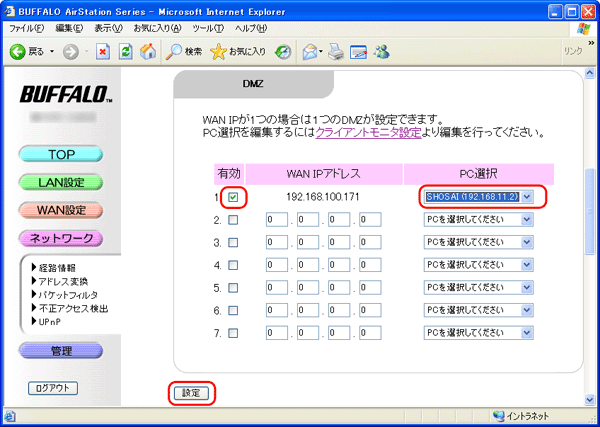Click the DMZ tab heading
The height and width of the screenshot is (427, 600).
coord(253,84)
